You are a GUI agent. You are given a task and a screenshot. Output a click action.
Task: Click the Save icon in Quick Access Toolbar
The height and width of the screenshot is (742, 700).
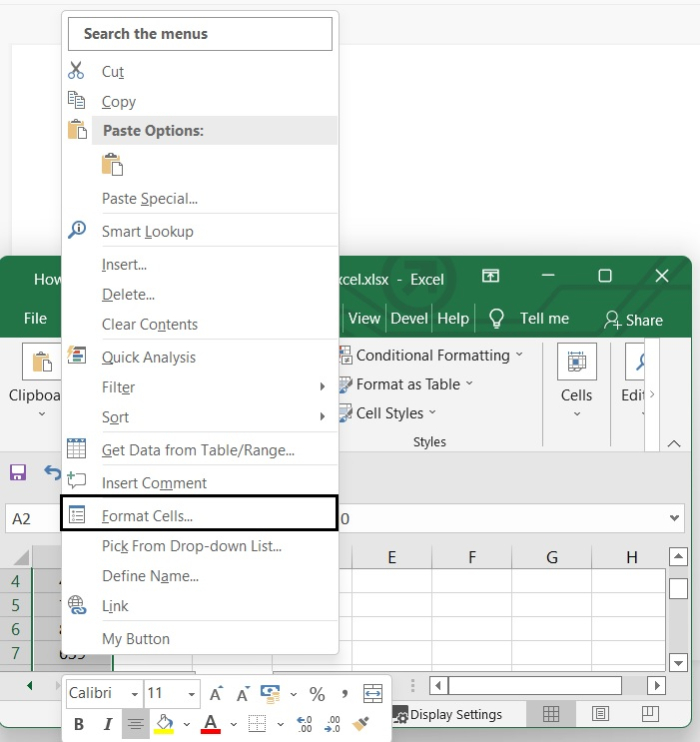pyautogui.click(x=17, y=473)
